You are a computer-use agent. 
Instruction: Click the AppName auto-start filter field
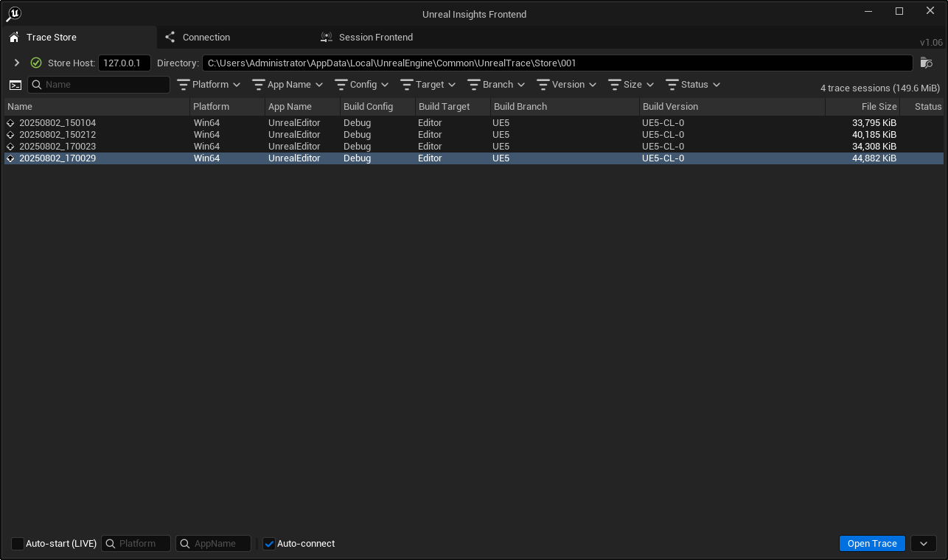click(x=214, y=544)
